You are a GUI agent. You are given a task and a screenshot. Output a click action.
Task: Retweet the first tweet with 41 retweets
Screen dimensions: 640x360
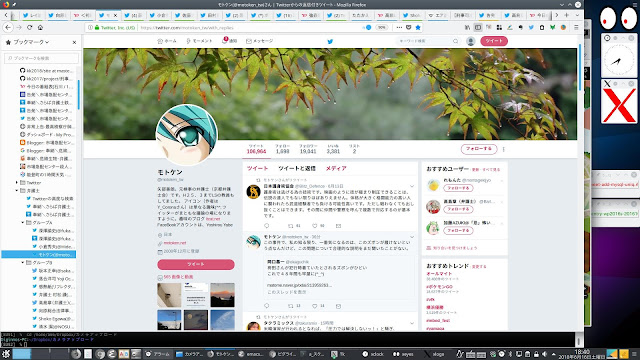point(291,226)
